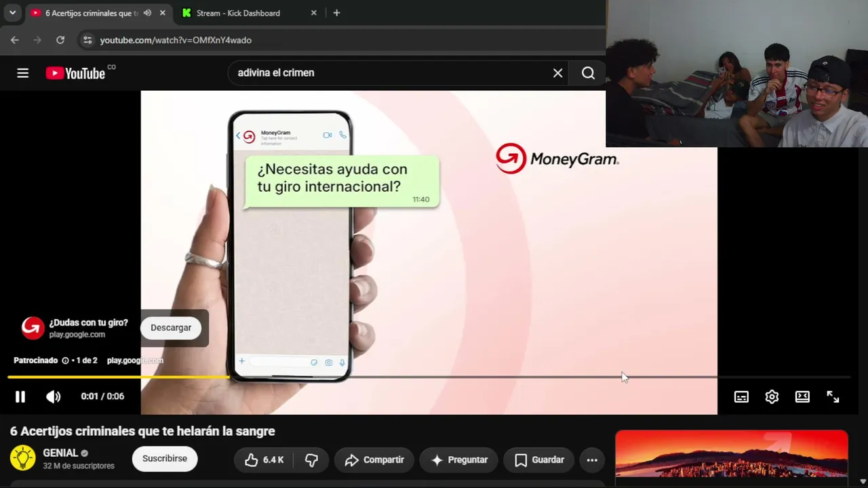This screenshot has height=488, width=868.
Task: Close the Kick Dashboard tab
Action: [x=313, y=13]
